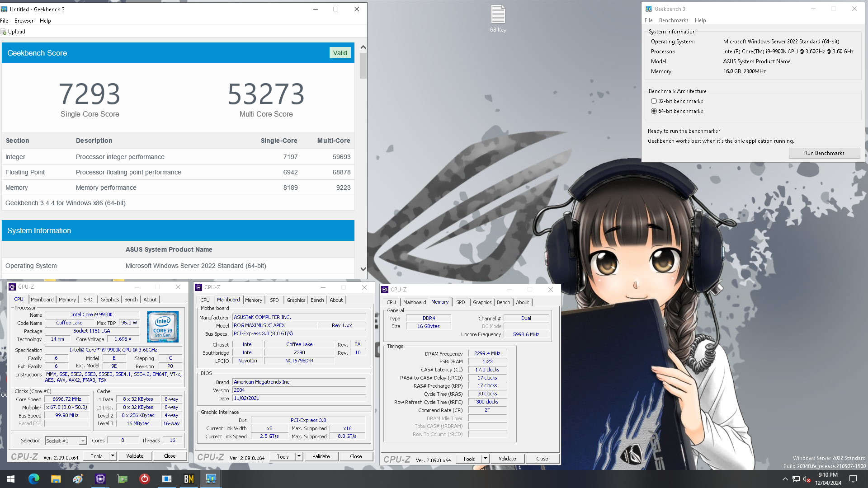Open the BM (BenchMate) taskbar icon

[x=189, y=479]
